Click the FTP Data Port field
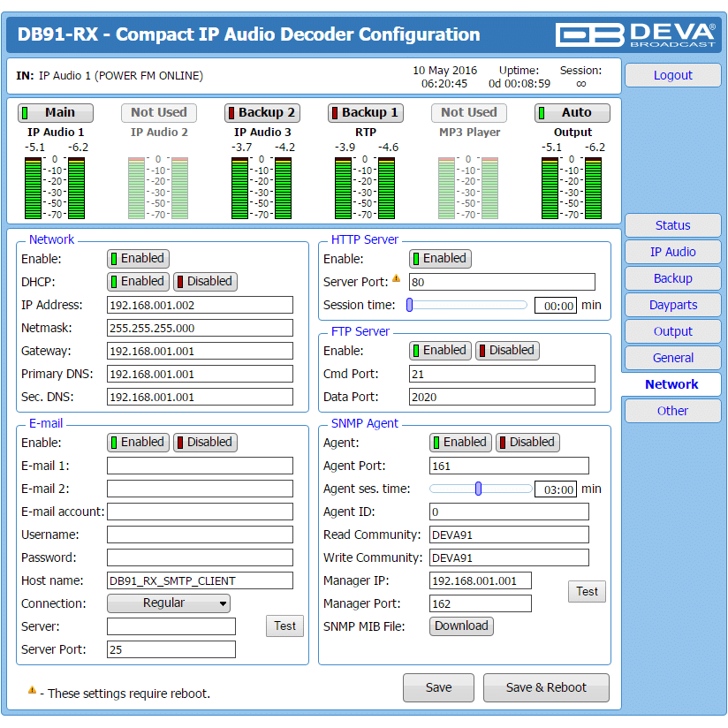 click(502, 397)
